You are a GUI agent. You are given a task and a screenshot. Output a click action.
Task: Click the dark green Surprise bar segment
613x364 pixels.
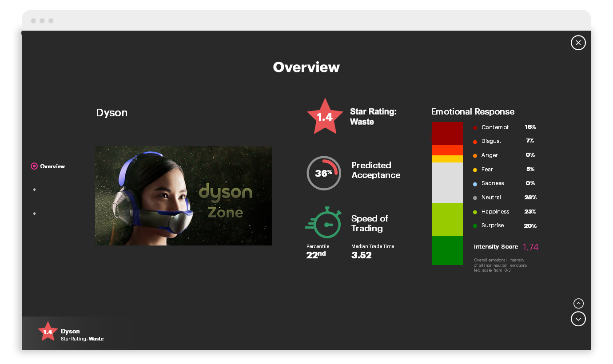pyautogui.click(x=447, y=250)
